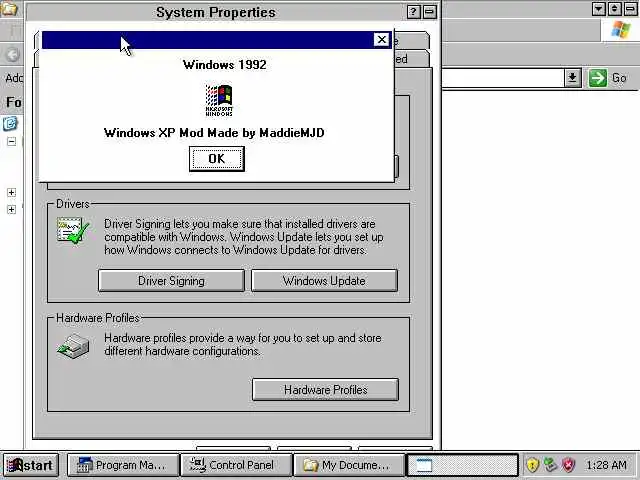Click the Desktop icon in folder tree
This screenshot has width=640, height=480.
click(x=10, y=122)
